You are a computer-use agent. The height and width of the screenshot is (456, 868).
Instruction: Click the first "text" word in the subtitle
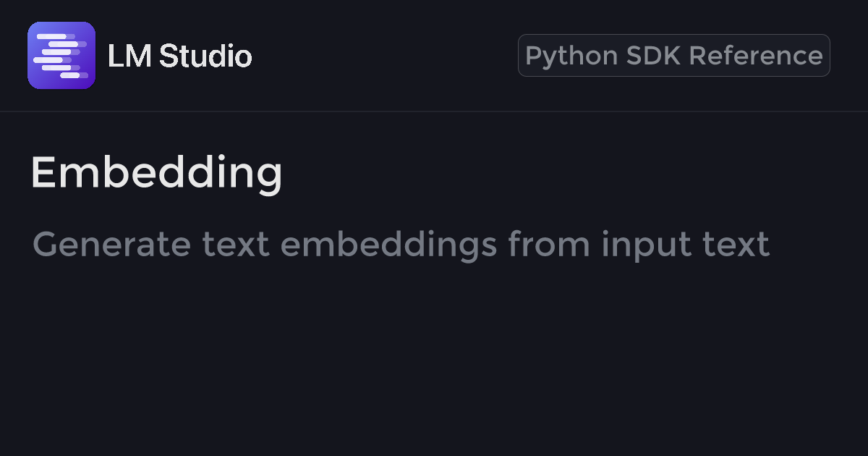(235, 245)
